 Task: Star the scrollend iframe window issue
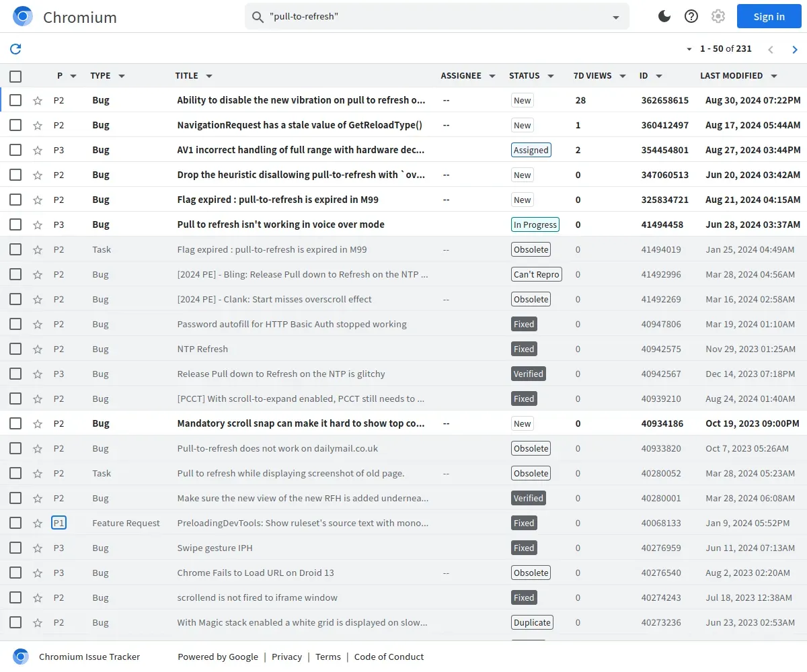(38, 598)
